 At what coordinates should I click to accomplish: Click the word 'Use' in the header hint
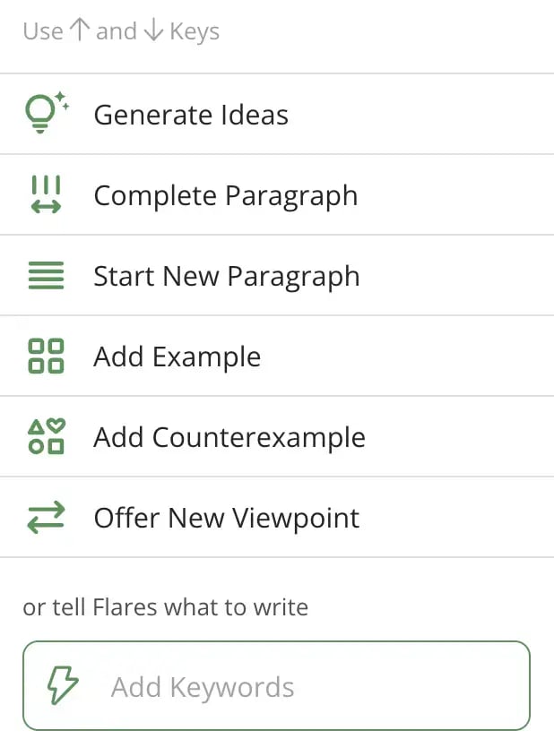click(x=42, y=31)
